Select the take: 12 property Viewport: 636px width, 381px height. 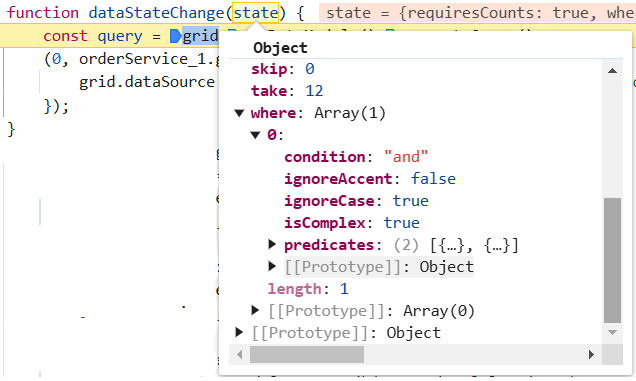[287, 91]
